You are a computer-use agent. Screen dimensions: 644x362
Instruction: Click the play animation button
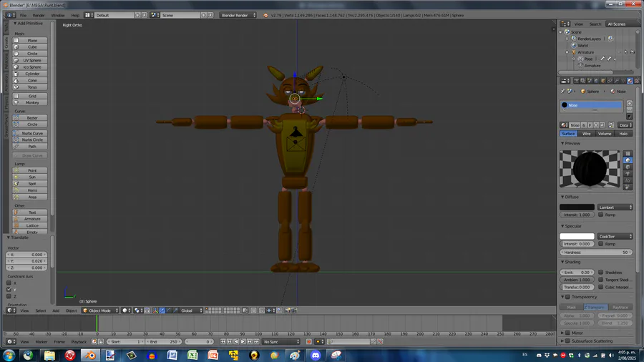[x=243, y=341]
